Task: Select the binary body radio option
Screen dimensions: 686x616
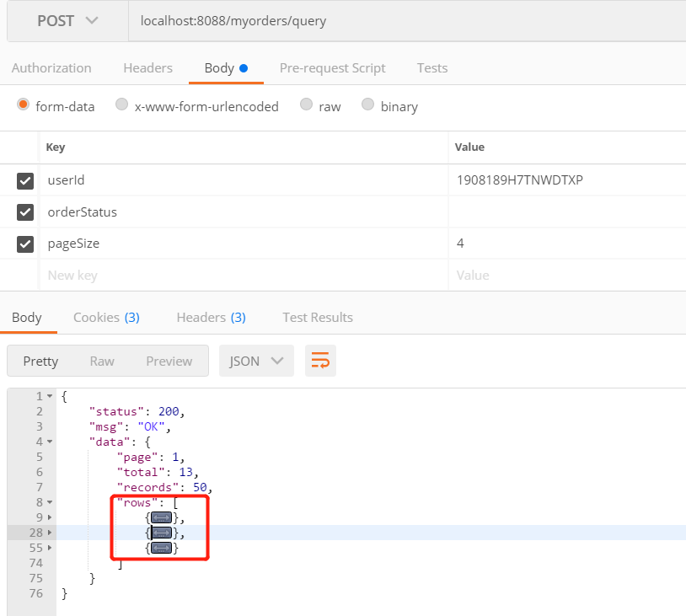Action: pos(368,104)
